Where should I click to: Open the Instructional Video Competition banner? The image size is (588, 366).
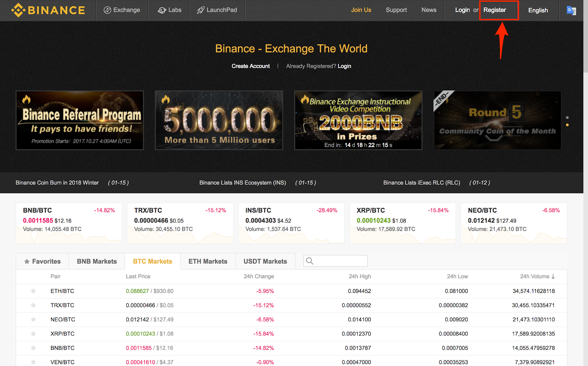pyautogui.click(x=358, y=120)
